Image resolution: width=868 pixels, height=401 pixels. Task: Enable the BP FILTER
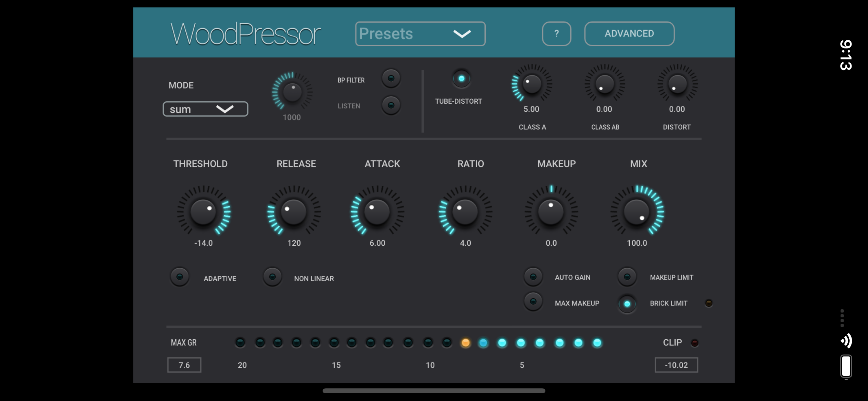pyautogui.click(x=391, y=77)
